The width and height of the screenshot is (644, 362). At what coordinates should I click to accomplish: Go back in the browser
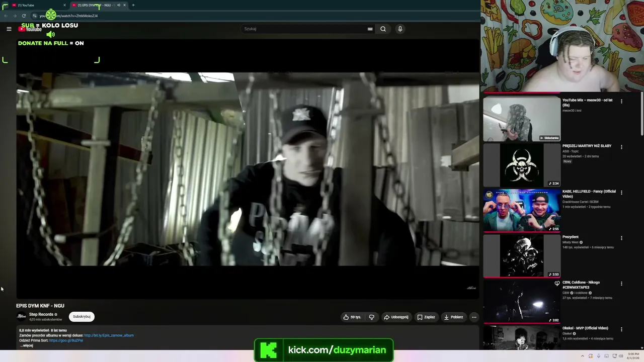pos(6,16)
